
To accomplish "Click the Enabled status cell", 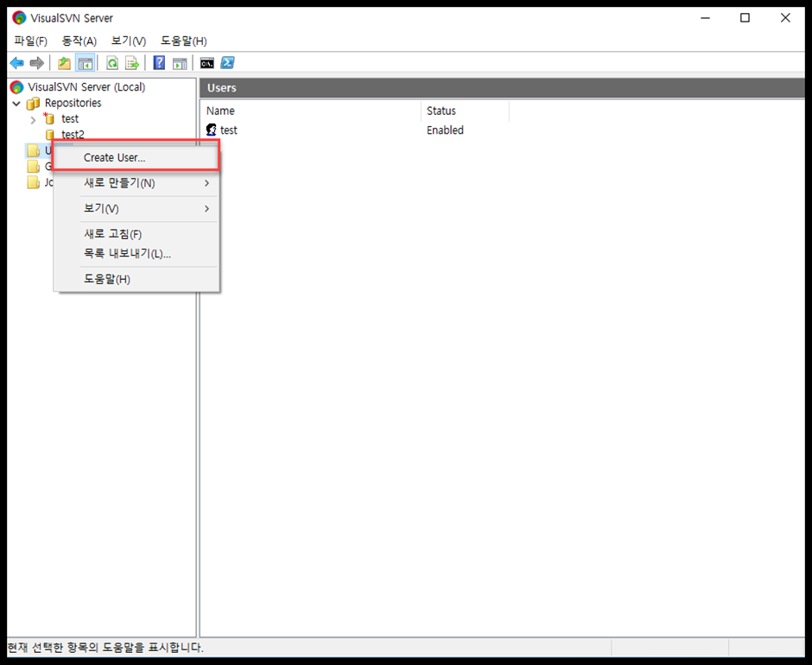I will pyautogui.click(x=445, y=130).
